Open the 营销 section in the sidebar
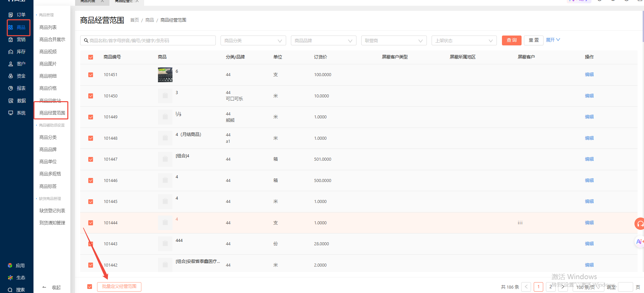This screenshot has width=644, height=293. [x=17, y=40]
